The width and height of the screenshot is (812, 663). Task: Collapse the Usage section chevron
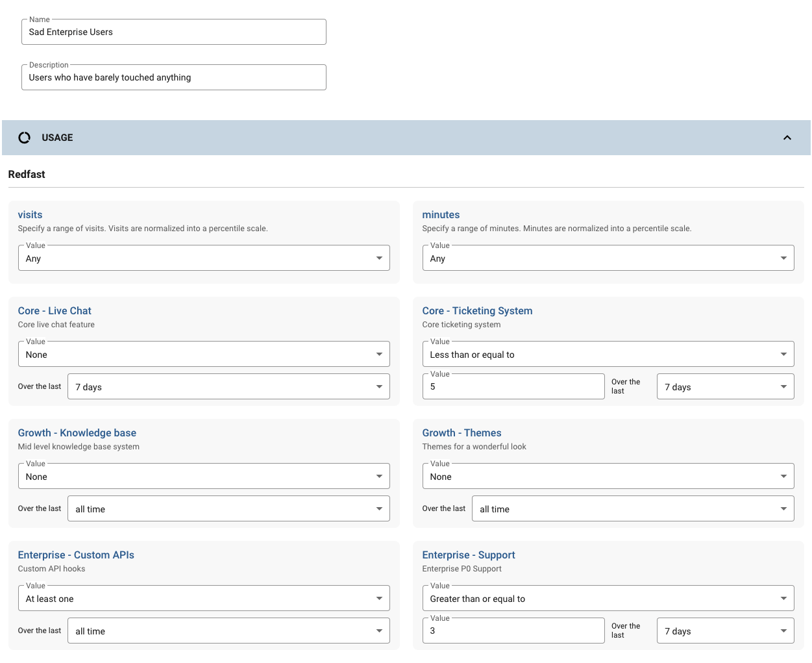787,138
